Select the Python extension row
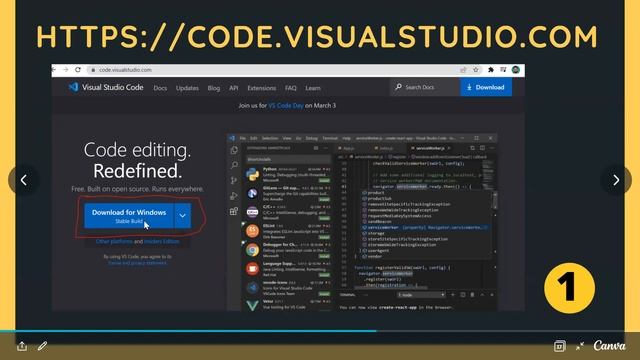 (288, 174)
